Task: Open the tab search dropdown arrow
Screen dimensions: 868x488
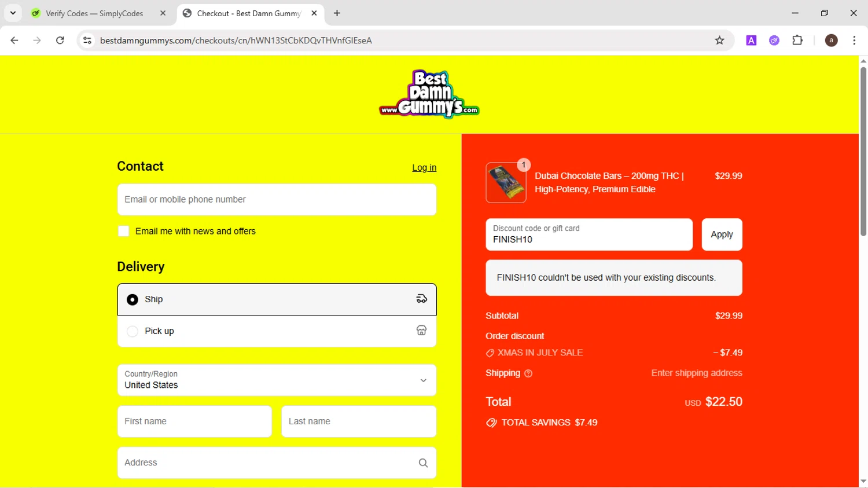Action: (13, 13)
